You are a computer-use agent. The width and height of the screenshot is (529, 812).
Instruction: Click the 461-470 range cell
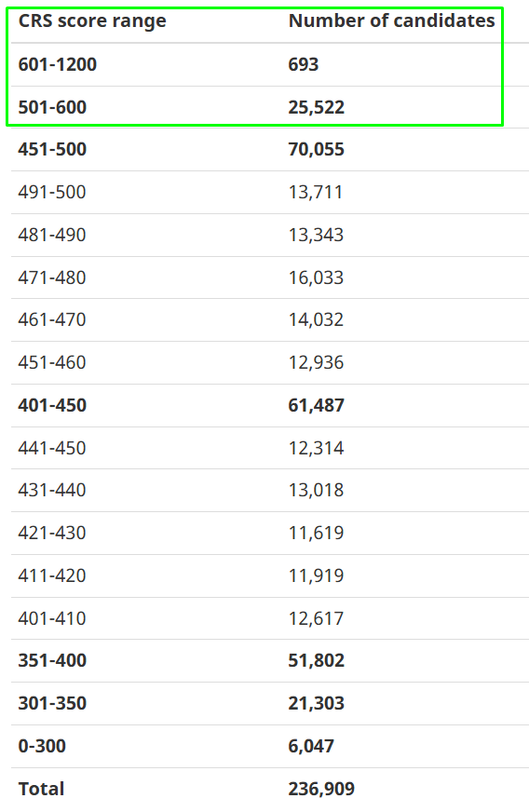52,320
